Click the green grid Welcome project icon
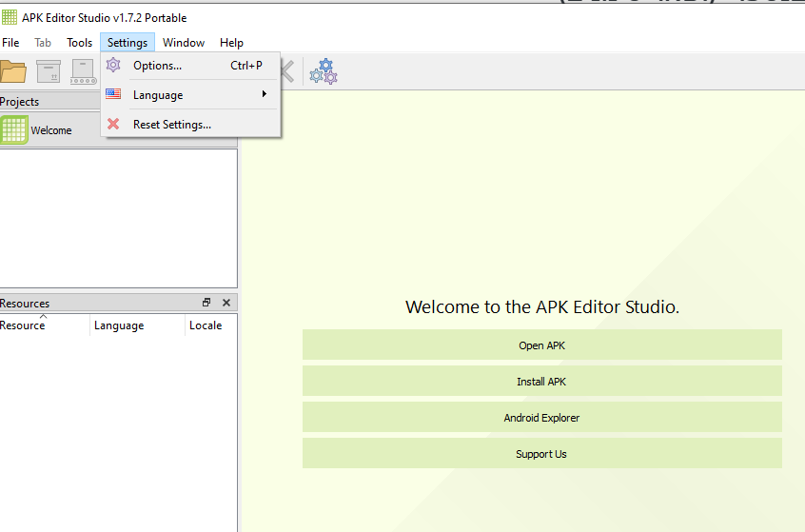Viewport: 805px width, 532px height. pyautogui.click(x=14, y=130)
